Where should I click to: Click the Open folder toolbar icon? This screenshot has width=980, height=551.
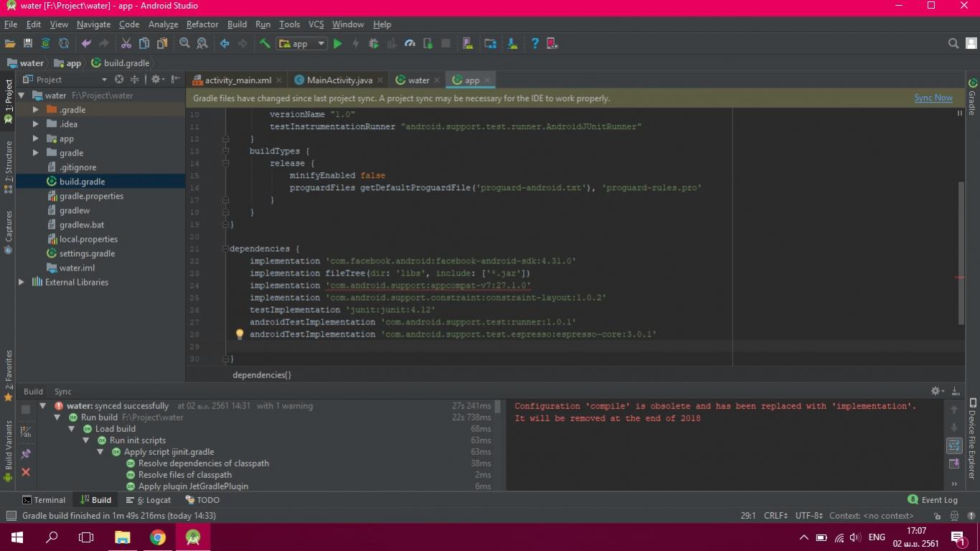[10, 44]
